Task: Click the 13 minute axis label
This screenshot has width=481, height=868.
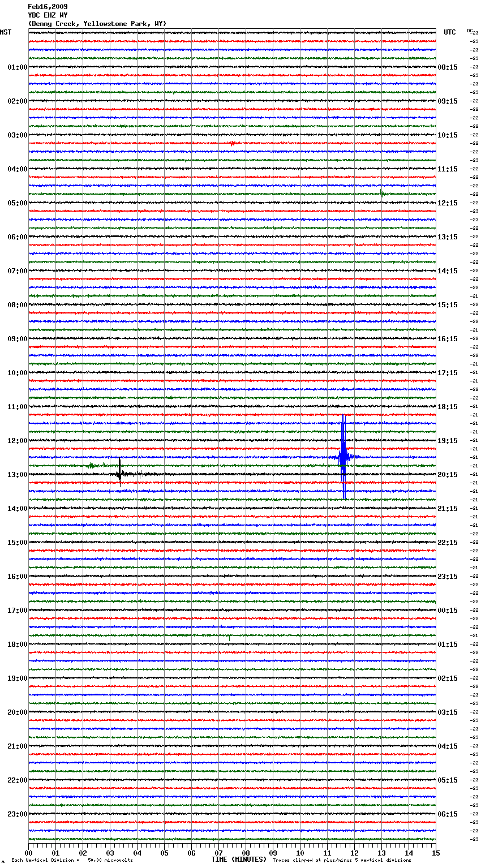Action: [381, 853]
